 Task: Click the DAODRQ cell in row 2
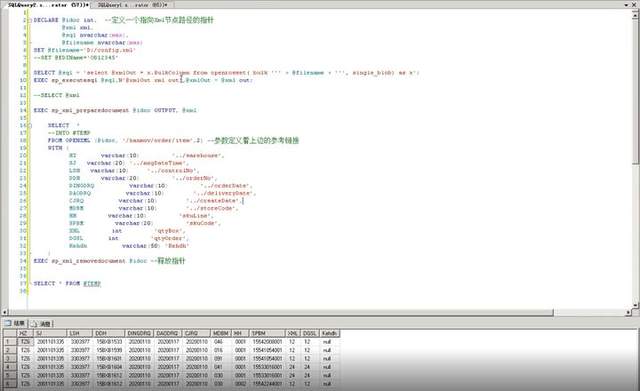pyautogui.click(x=169, y=350)
